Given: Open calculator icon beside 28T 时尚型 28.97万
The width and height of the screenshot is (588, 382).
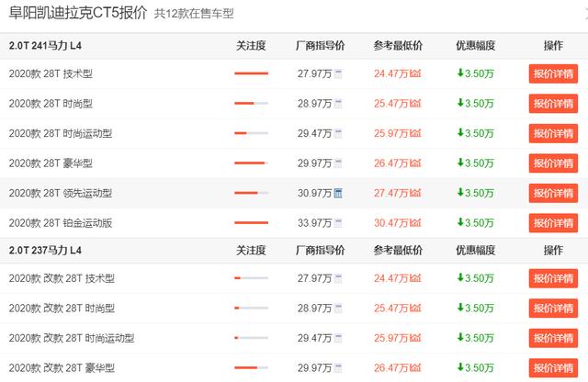Looking at the screenshot, I should 338,104.
